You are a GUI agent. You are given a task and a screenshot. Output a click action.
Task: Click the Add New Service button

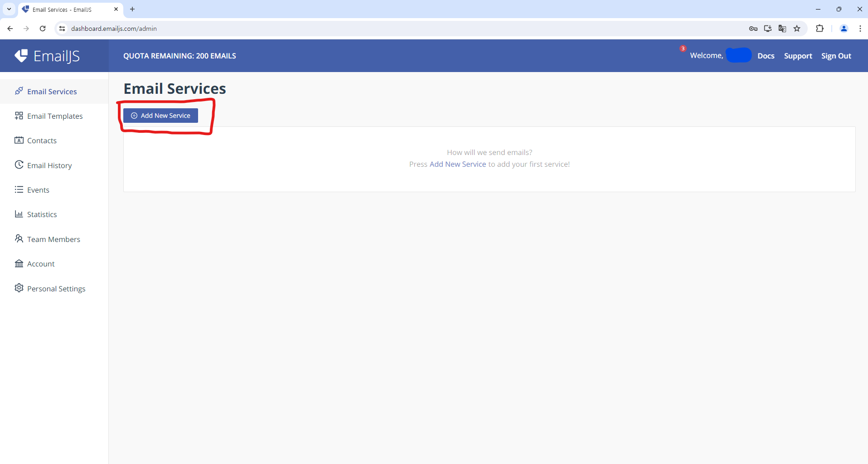point(160,116)
